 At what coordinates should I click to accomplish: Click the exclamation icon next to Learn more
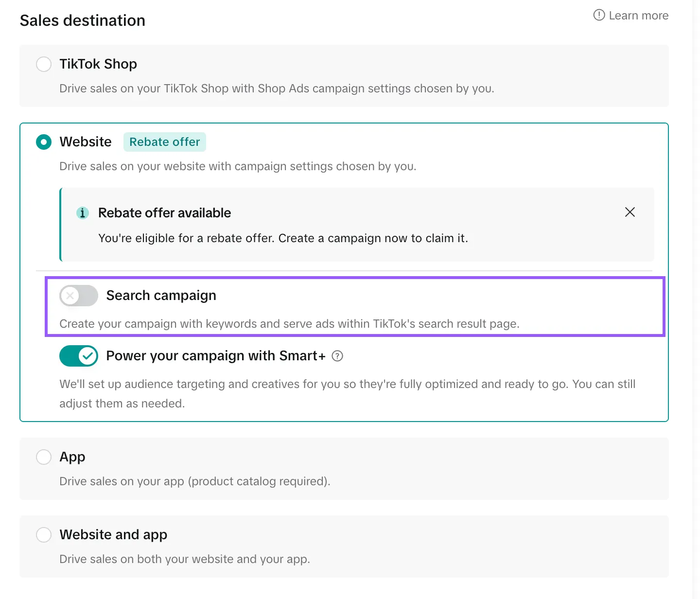click(x=599, y=15)
